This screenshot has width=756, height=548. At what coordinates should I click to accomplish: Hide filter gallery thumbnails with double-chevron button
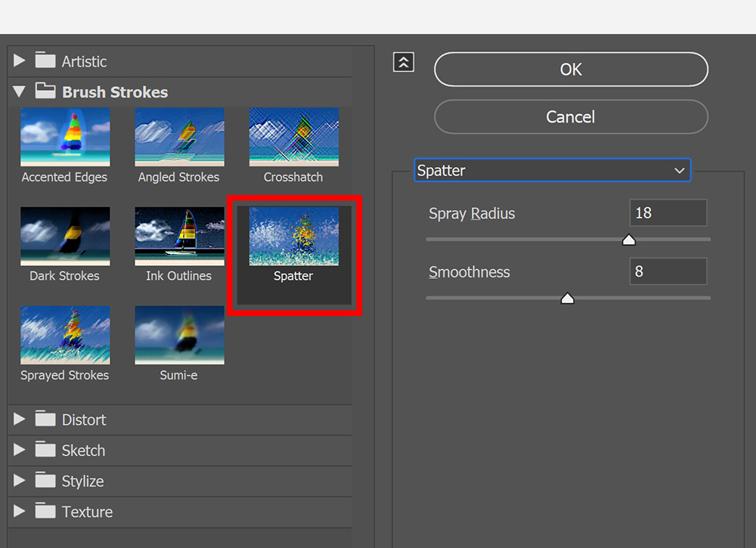(404, 62)
